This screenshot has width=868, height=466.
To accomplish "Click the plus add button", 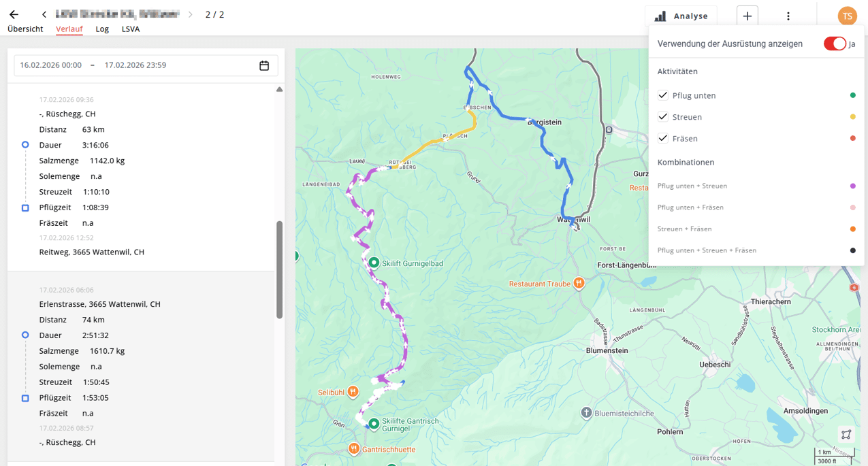I will point(747,16).
